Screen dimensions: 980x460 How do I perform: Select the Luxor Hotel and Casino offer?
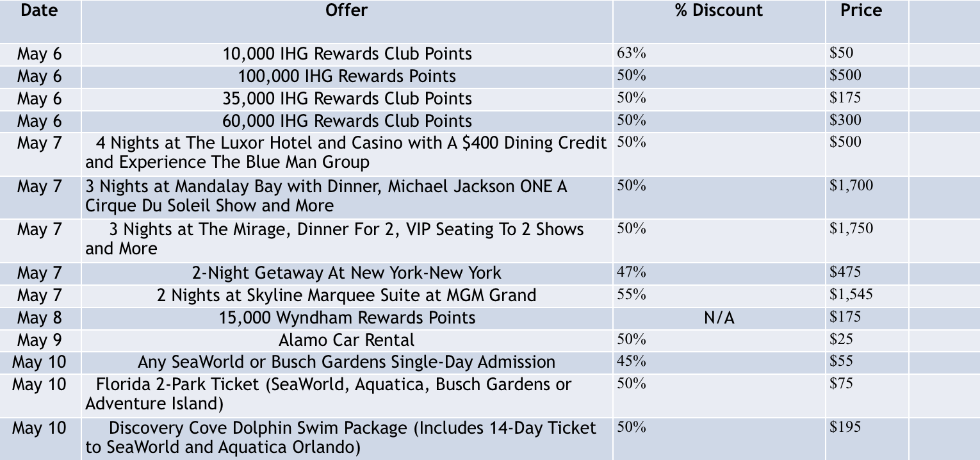pos(347,152)
